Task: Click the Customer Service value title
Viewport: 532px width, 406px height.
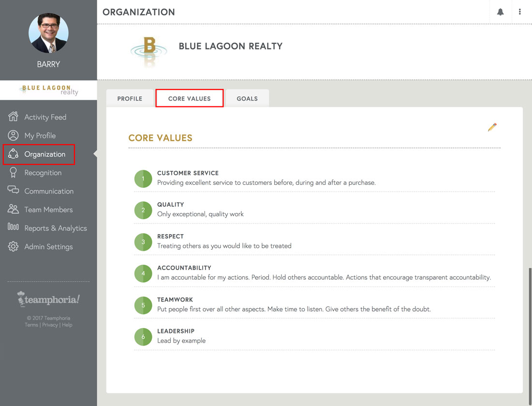Action: click(188, 173)
